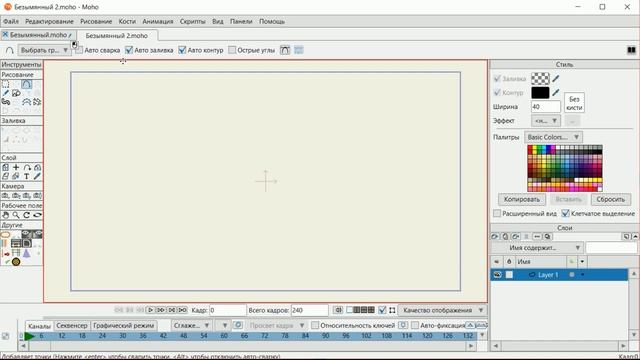Enable the Авто-фиксация checkbox
Viewport: 640px width, 360px height.
click(x=415, y=325)
